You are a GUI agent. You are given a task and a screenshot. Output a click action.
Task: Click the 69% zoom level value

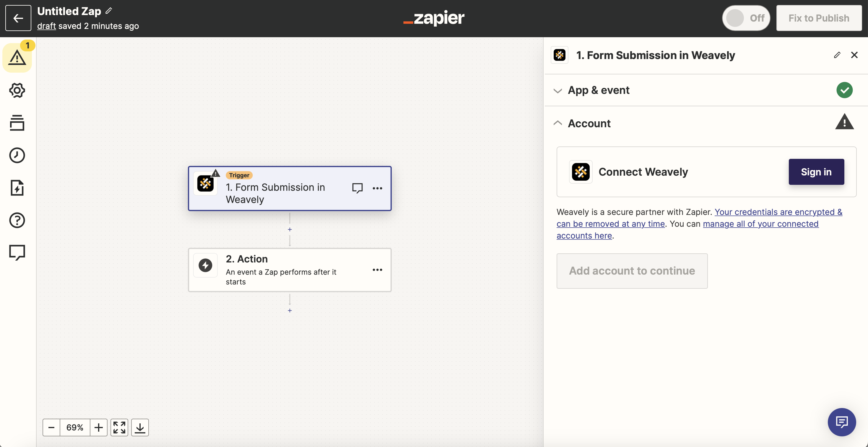point(75,428)
